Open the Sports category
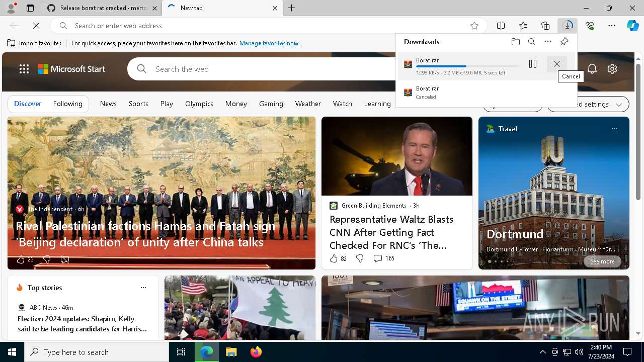Viewport: 644px width, 362px height. [138, 104]
